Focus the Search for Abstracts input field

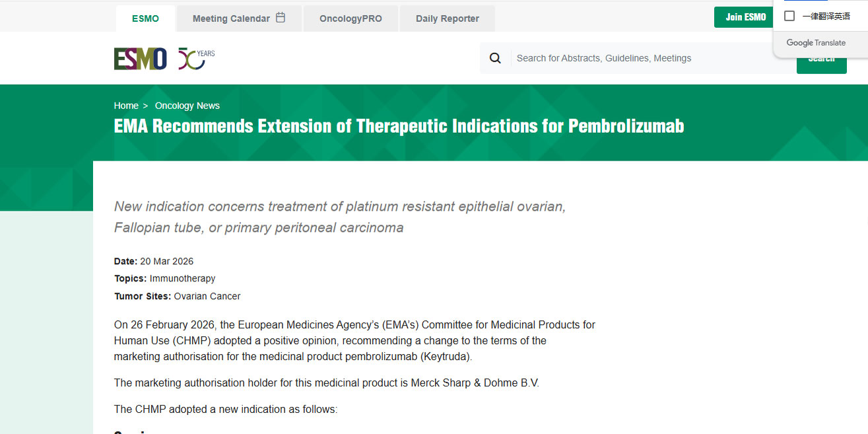pyautogui.click(x=647, y=58)
